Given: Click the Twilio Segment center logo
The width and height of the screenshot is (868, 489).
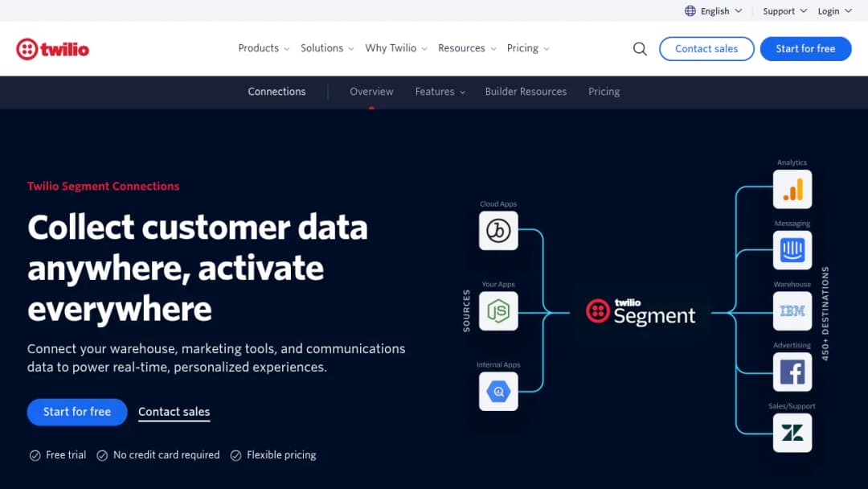Looking at the screenshot, I should (x=641, y=312).
